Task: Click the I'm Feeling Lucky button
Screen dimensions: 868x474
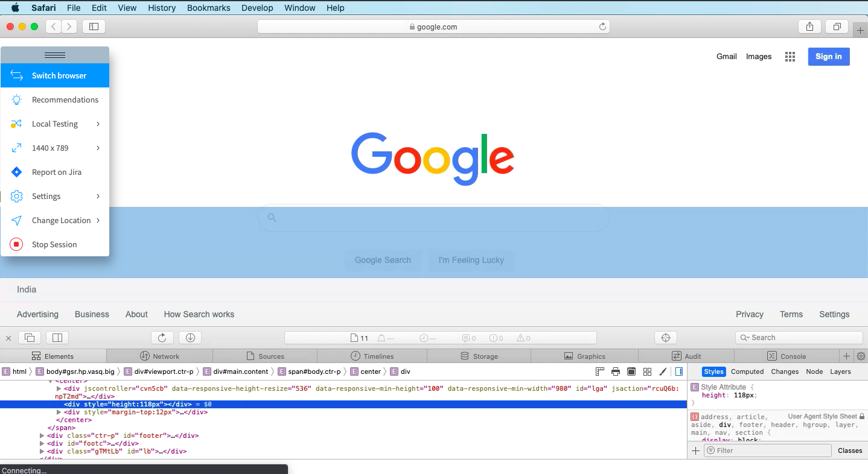Action: pos(471,260)
